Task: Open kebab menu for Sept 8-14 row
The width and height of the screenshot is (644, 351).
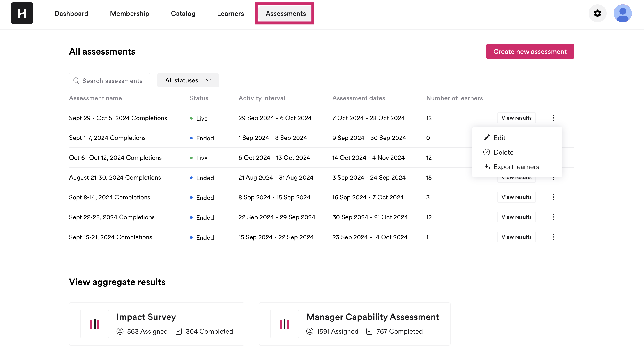Action: 553,197
